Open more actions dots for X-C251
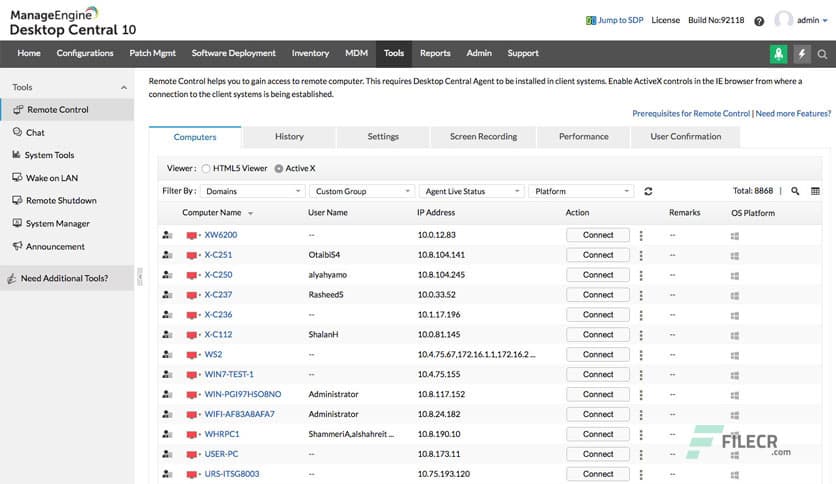The height and width of the screenshot is (484, 836). click(x=641, y=255)
